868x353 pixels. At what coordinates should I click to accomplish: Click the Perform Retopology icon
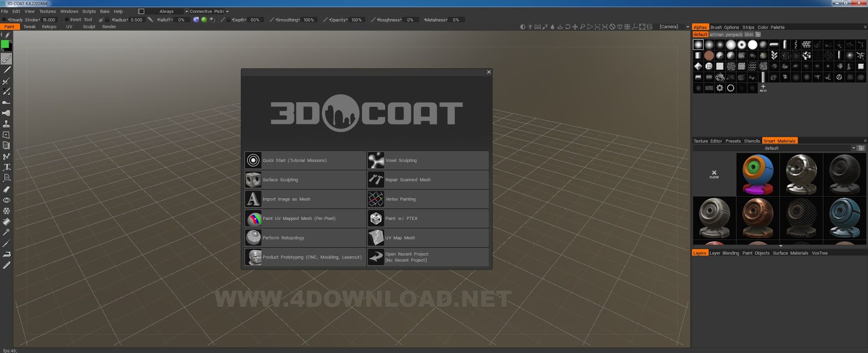(x=253, y=237)
